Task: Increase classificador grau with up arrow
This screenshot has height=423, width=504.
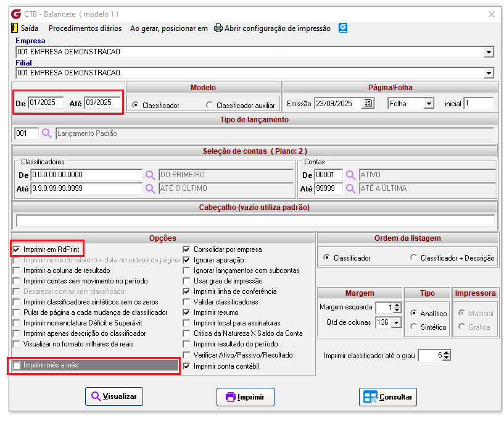Action: point(447,353)
